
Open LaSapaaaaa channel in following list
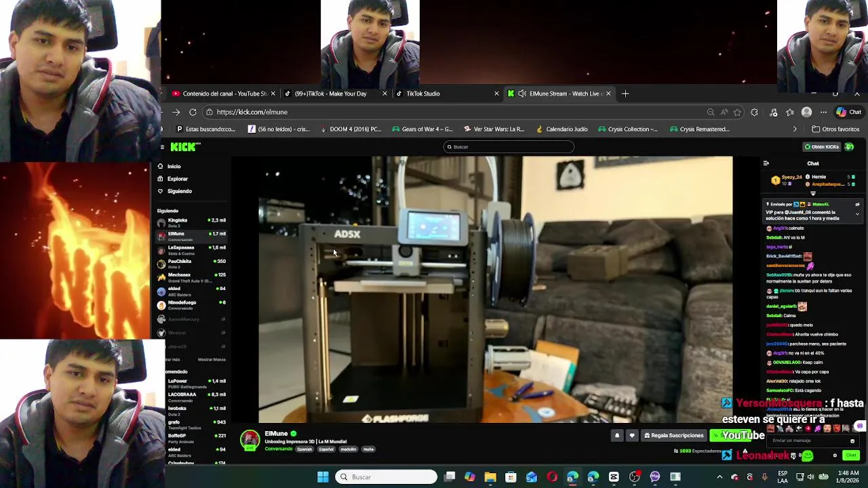click(192, 249)
